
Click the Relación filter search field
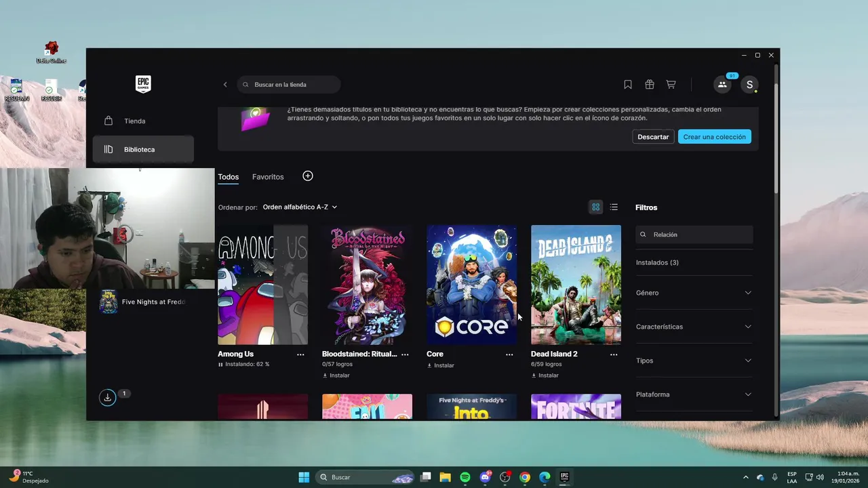(x=694, y=235)
